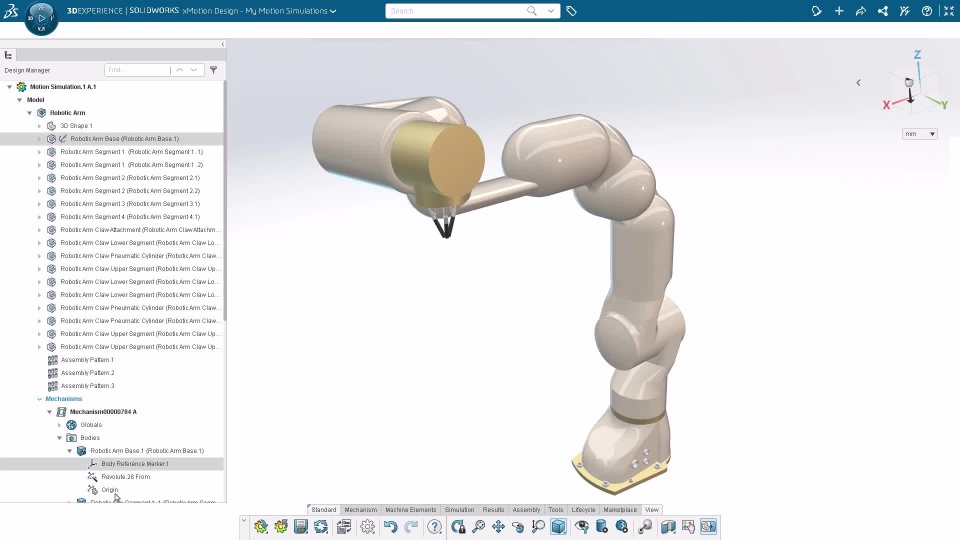
Task: Click the tag icon beside search bar
Action: click(x=571, y=11)
